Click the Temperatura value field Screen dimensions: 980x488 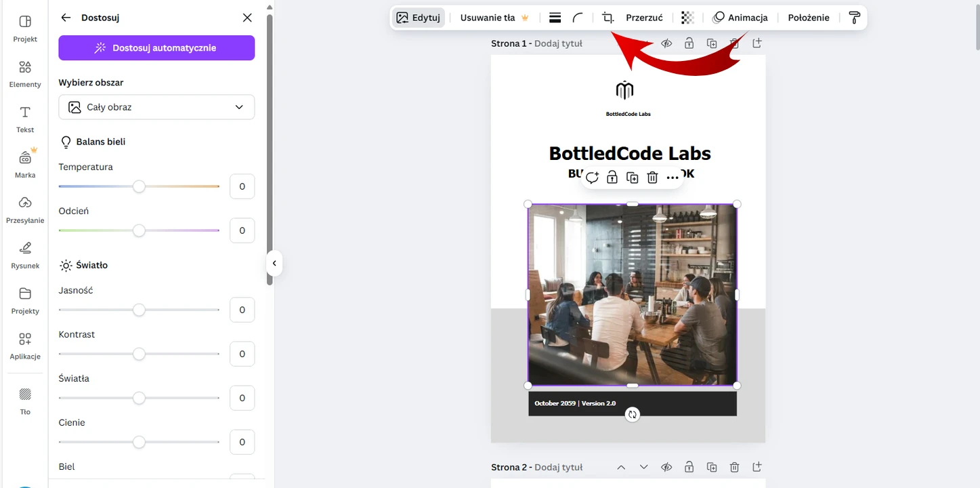[242, 186]
